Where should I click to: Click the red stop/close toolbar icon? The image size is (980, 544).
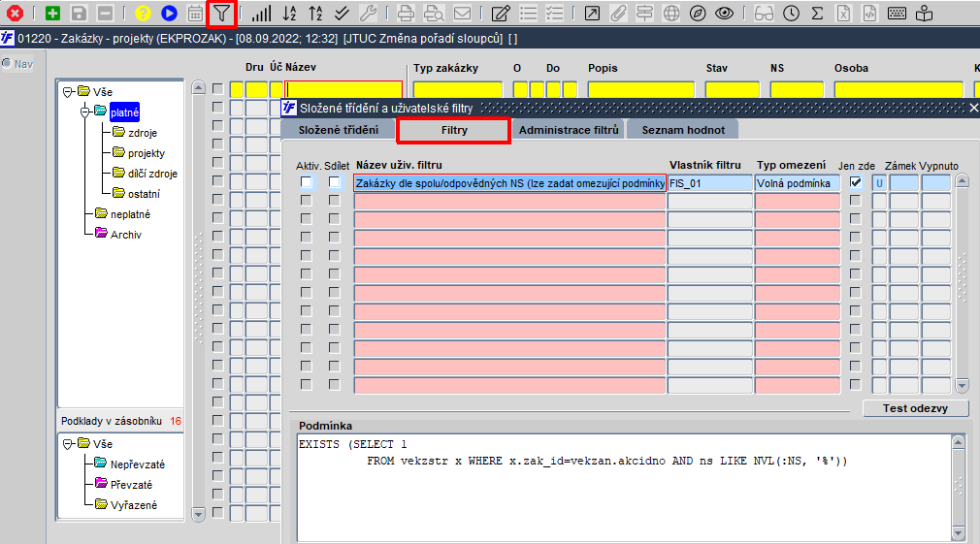(x=15, y=14)
